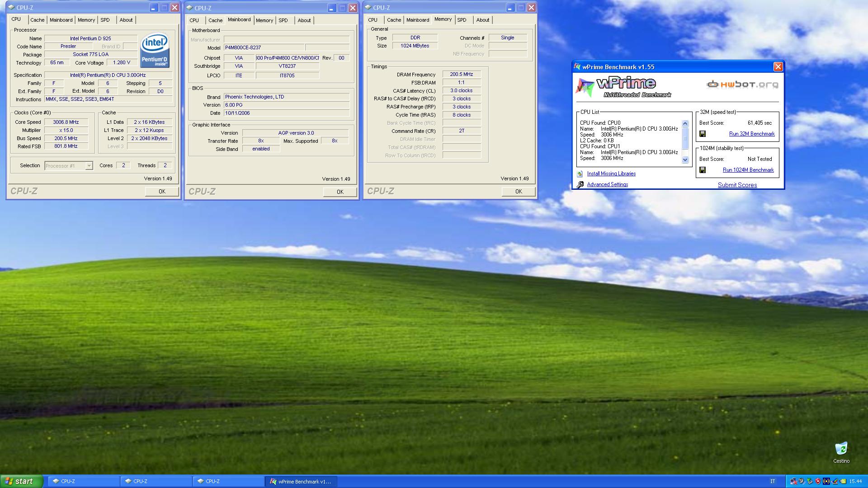Click the IT language indicator in taskbar

[773, 482]
